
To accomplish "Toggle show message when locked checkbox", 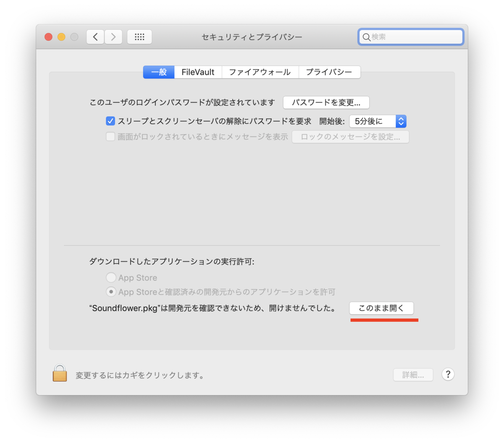I will [110, 137].
